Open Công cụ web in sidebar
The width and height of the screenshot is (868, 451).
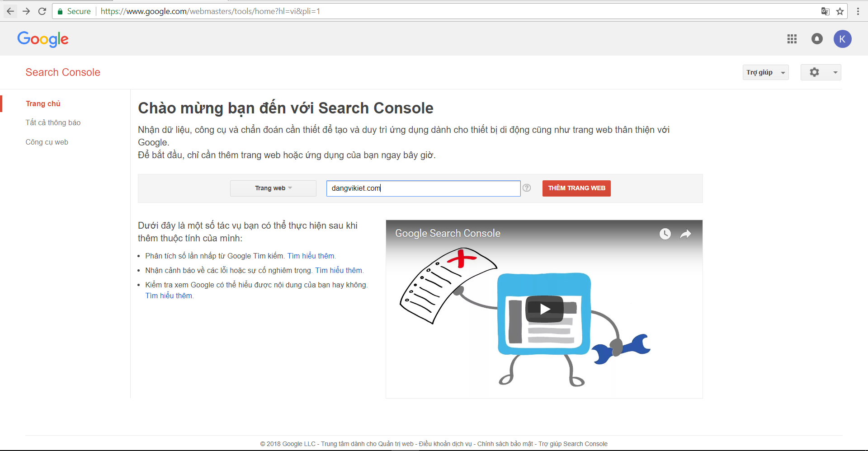pyautogui.click(x=47, y=142)
